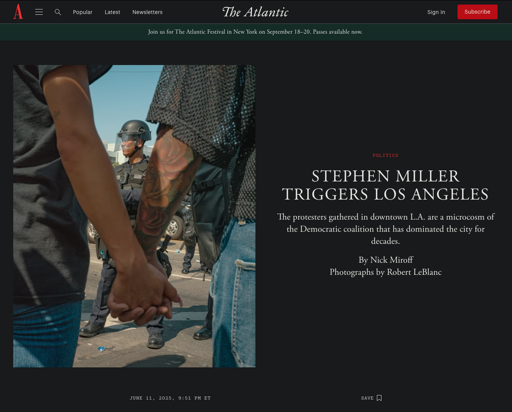This screenshot has height=412, width=512.
Task: Click The Atlantic masthead title
Action: [x=255, y=12]
